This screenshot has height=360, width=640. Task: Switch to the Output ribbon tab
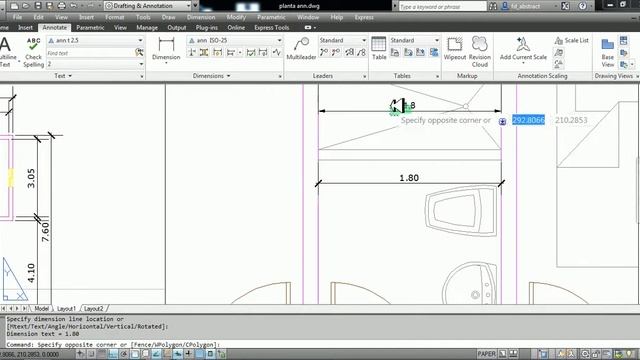(x=177, y=27)
